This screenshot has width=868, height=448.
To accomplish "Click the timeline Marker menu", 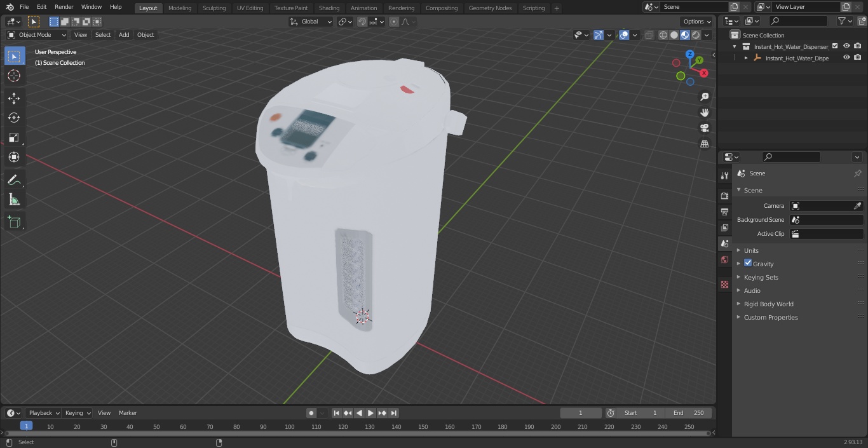I will coord(128,413).
